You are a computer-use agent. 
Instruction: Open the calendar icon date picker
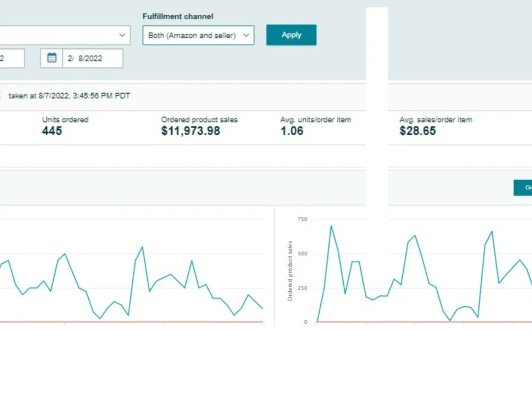pyautogui.click(x=52, y=58)
